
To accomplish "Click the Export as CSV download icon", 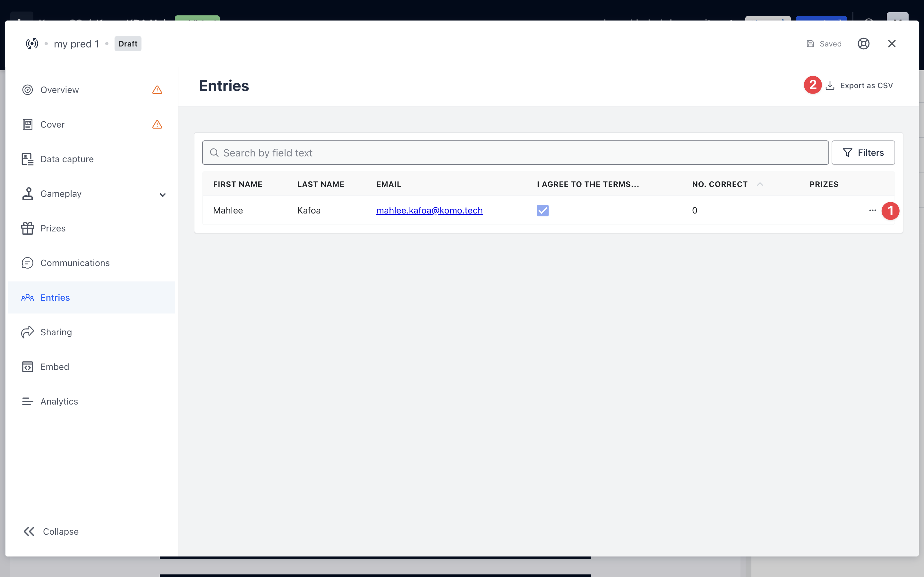I will tap(830, 86).
